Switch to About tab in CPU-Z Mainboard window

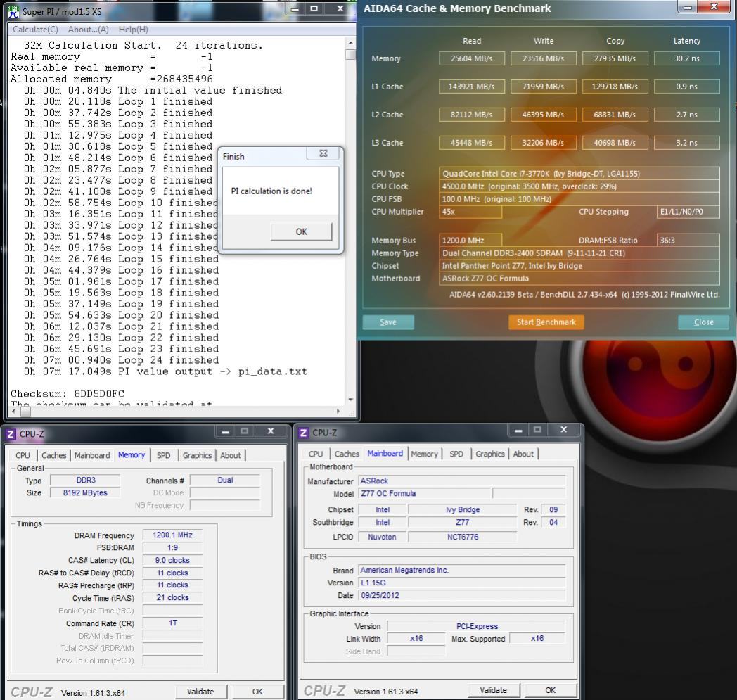(523, 454)
